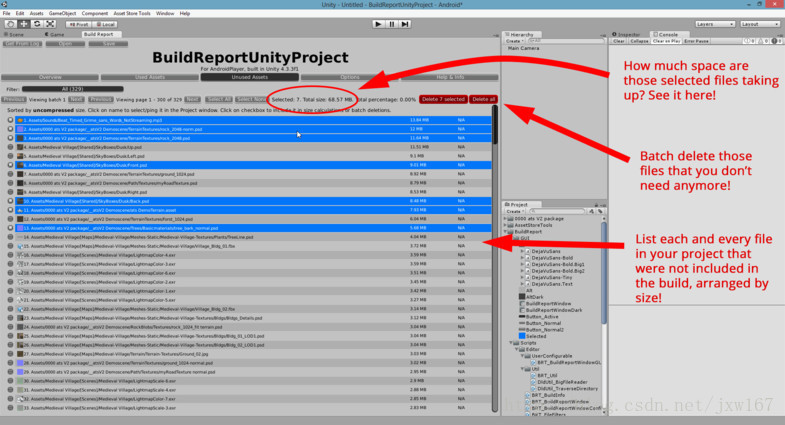Expand the 0000 ats V2 package folder
Screen dimensions: 785x425
point(505,219)
